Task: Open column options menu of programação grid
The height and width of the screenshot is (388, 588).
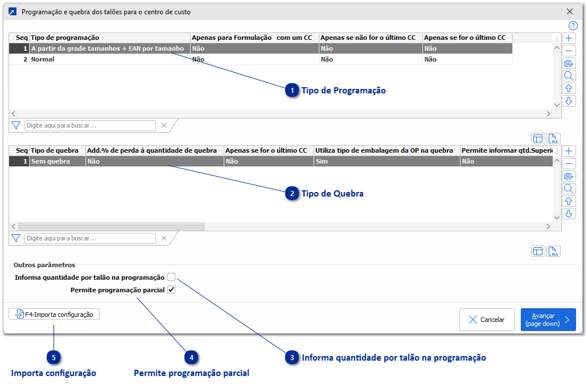Action: 557,38
